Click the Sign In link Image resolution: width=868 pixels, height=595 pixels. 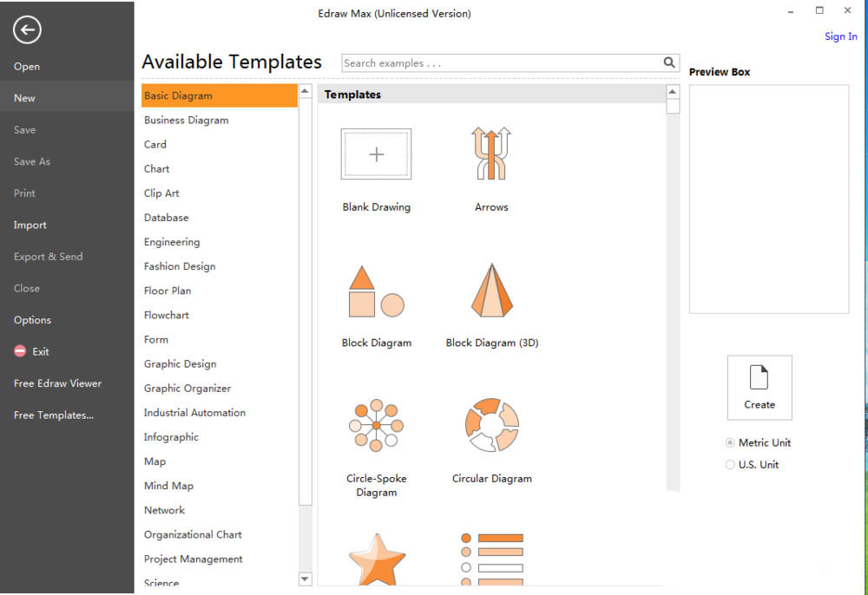[840, 36]
